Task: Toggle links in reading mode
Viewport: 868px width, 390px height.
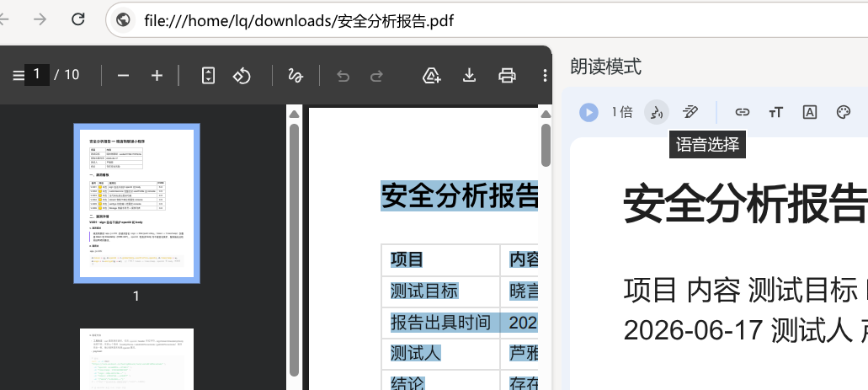Action: 742,113
